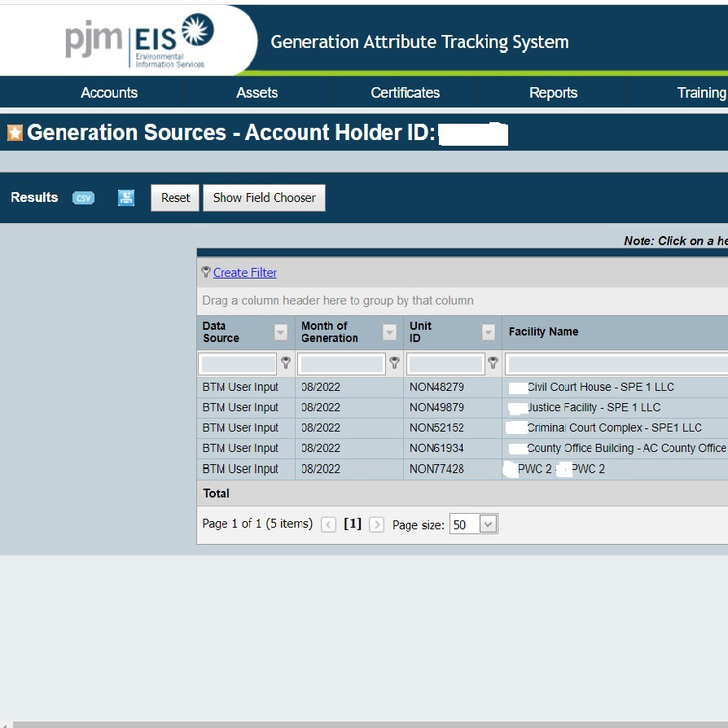Click the PJM EIS logo
The height and width of the screenshot is (728, 728).
click(x=138, y=41)
